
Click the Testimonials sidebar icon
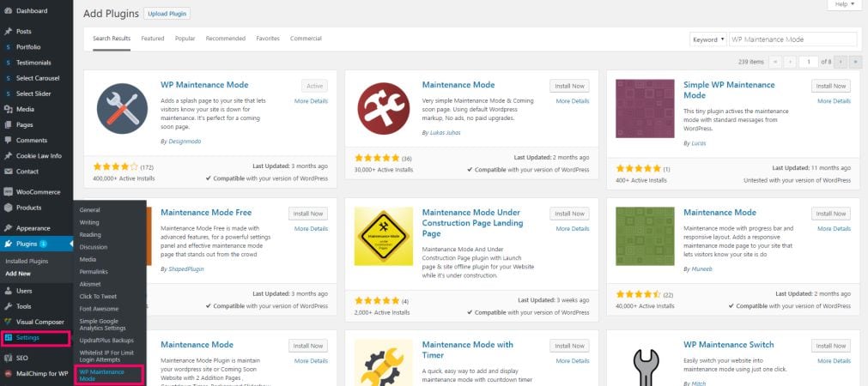8,63
